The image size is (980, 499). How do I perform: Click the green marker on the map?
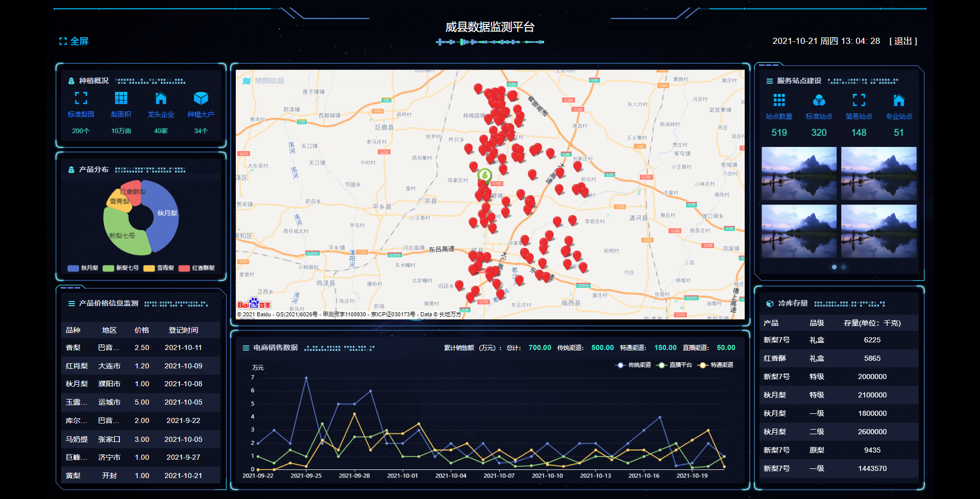(x=484, y=175)
